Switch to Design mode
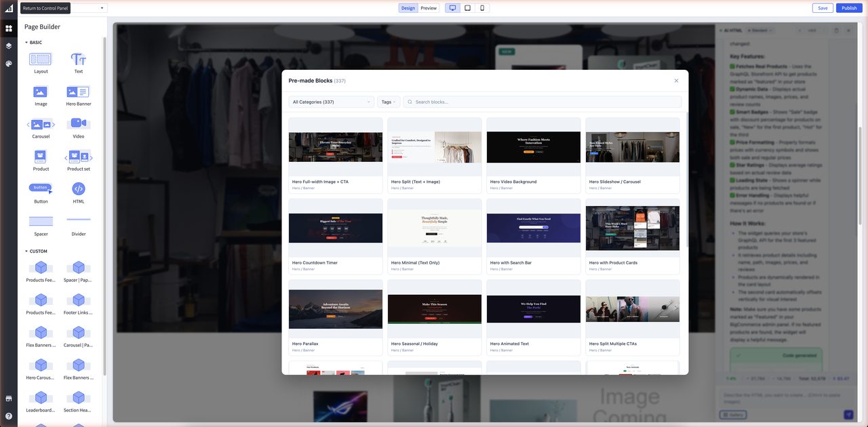Viewport: 868px width, 427px height. click(x=408, y=8)
